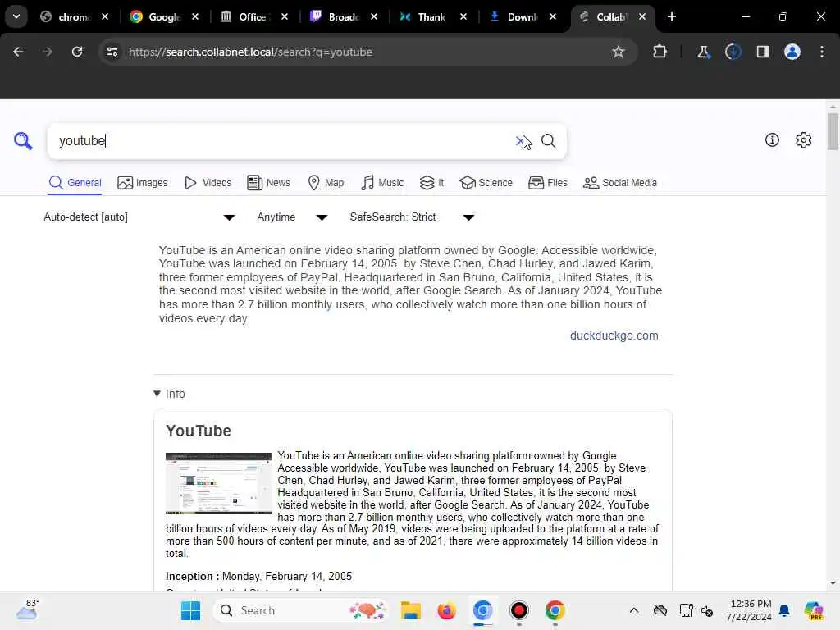
Task: Open the Copilot icon in taskbar corner
Action: [813, 610]
